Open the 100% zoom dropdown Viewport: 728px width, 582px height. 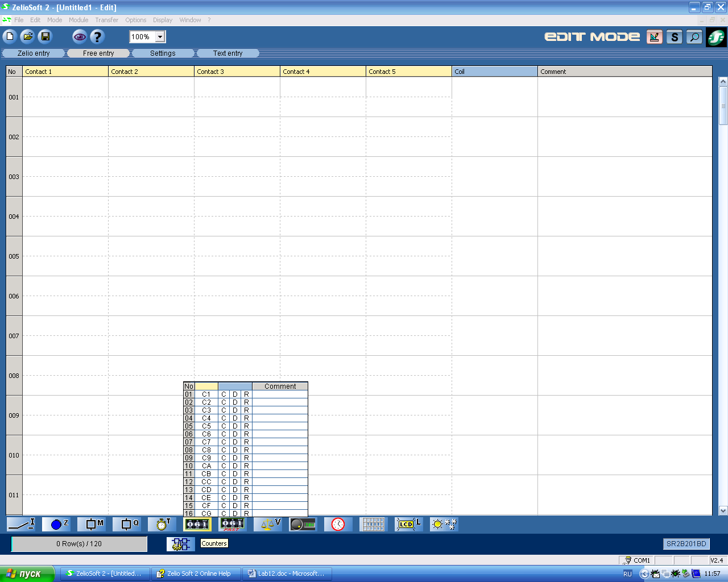click(x=160, y=37)
